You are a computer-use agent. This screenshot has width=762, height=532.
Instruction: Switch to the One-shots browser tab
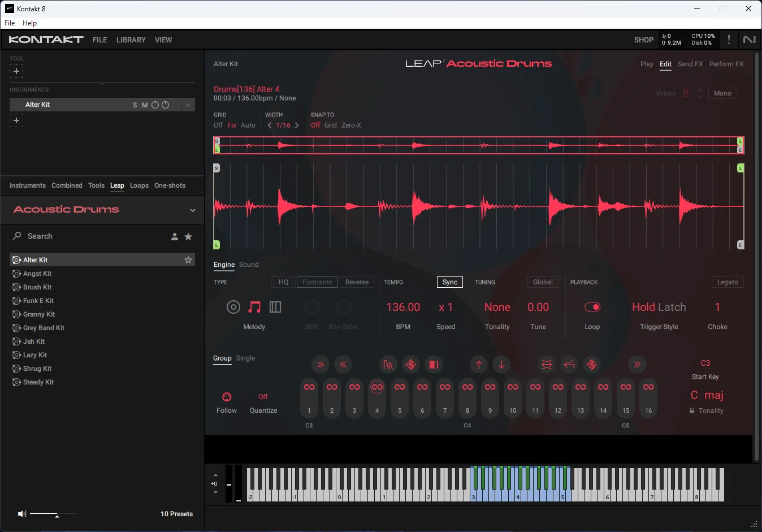[170, 185]
